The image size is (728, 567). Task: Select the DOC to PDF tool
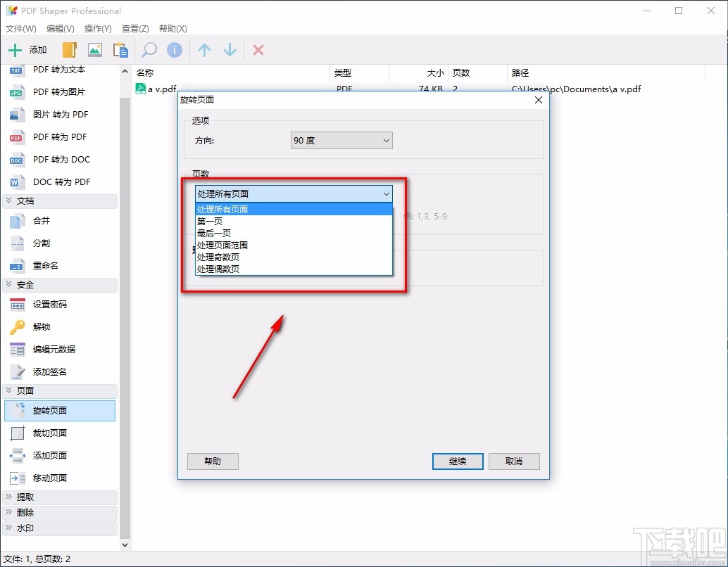(x=59, y=182)
